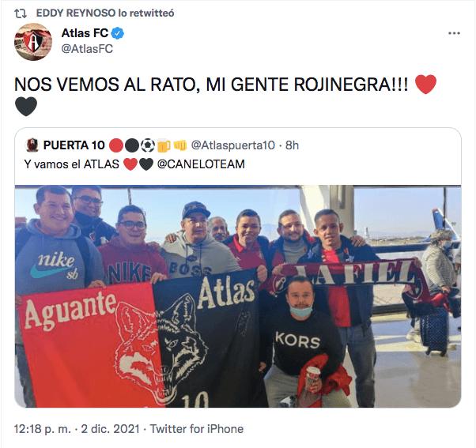Click the black heart emoji in tweet text
The image size is (476, 448).
point(26,107)
